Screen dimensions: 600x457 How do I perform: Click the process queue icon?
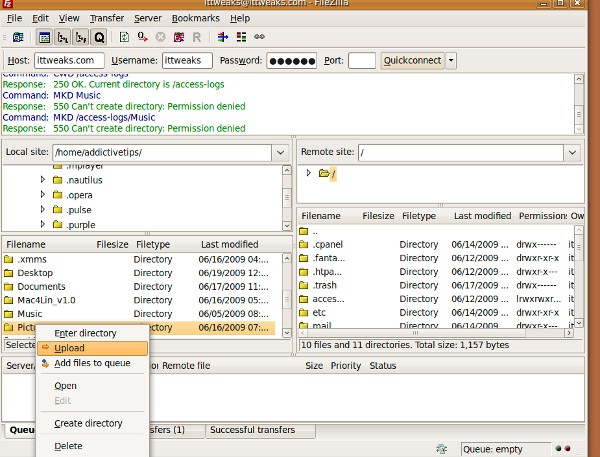click(x=142, y=37)
